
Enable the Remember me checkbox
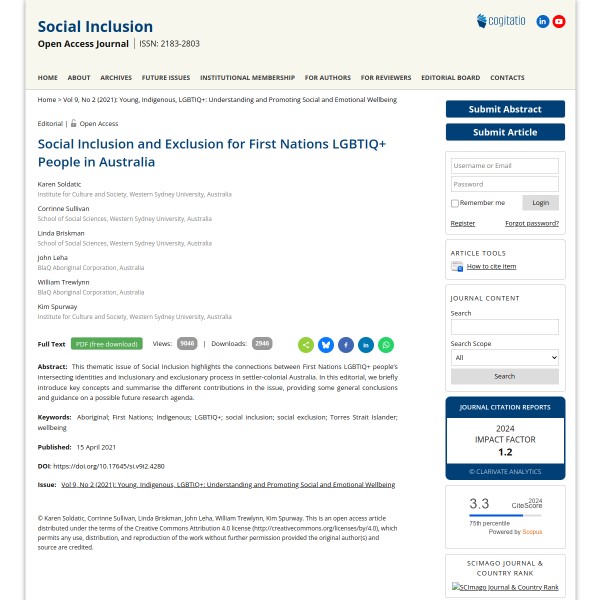click(454, 203)
